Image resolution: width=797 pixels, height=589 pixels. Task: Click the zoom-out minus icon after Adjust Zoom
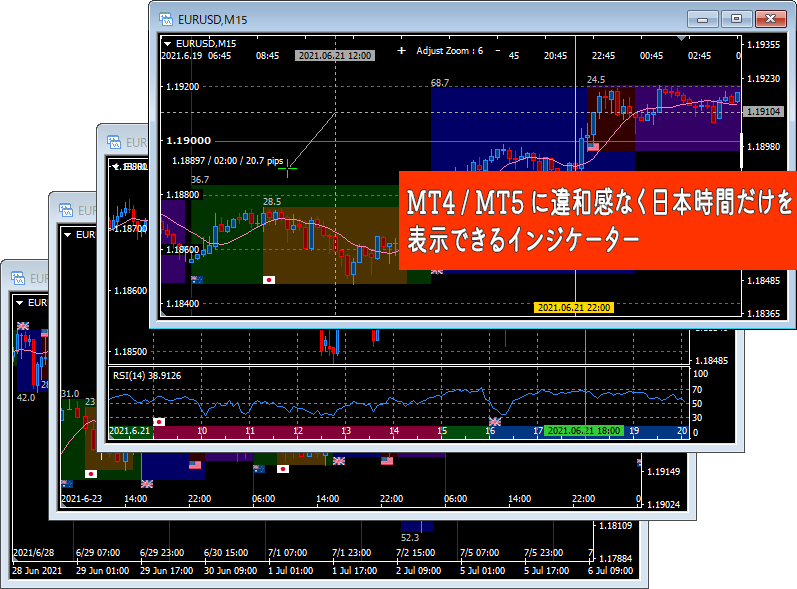498,50
